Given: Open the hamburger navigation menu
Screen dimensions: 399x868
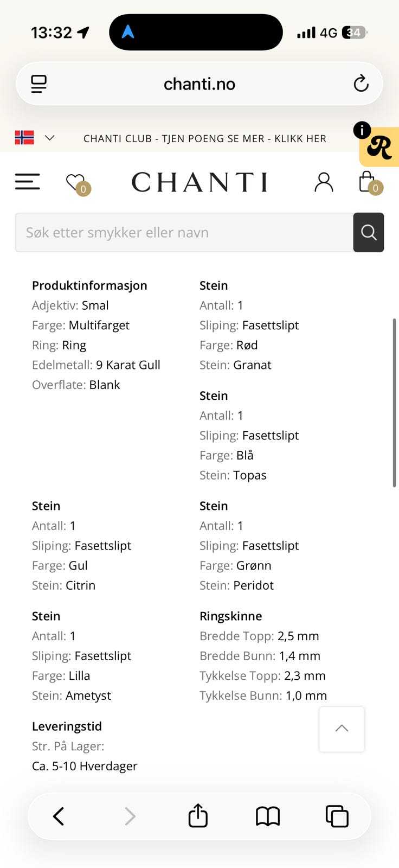Looking at the screenshot, I should (28, 182).
